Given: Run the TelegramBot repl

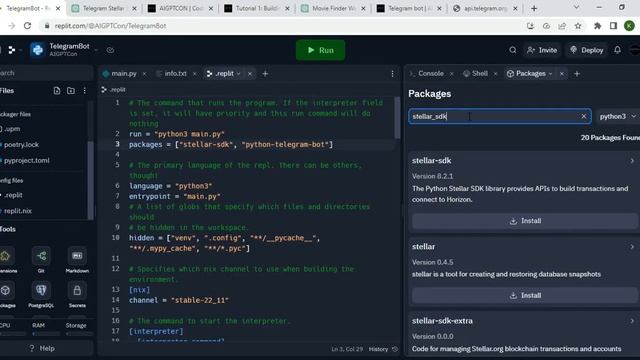Looking at the screenshot, I should (320, 50).
